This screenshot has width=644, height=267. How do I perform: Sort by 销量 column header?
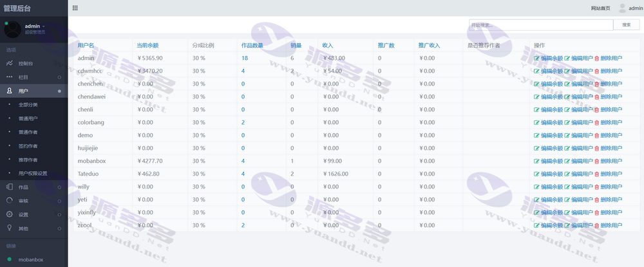(x=296, y=46)
